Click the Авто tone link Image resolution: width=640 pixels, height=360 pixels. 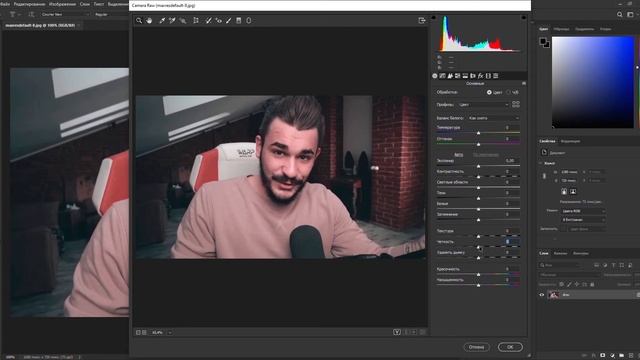click(459, 155)
